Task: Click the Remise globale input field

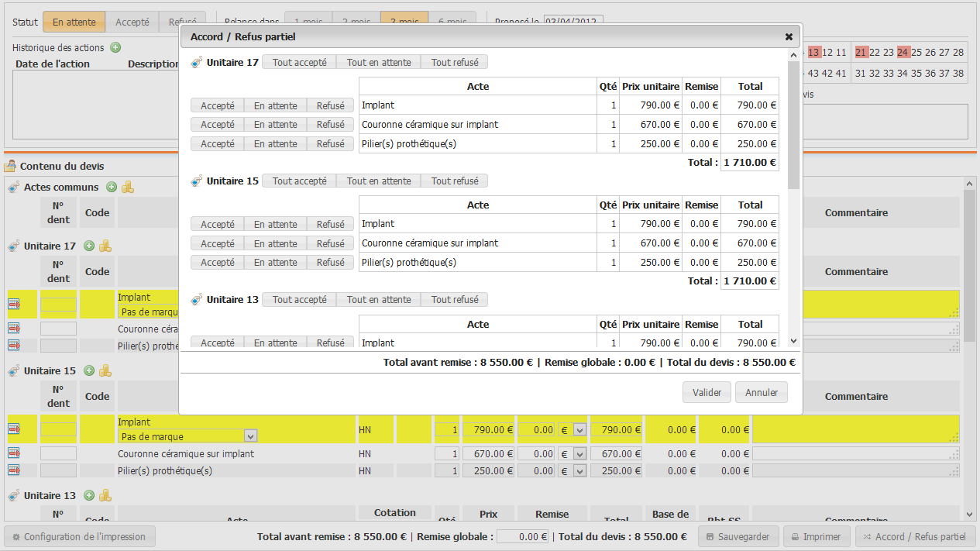Action: 523,536
